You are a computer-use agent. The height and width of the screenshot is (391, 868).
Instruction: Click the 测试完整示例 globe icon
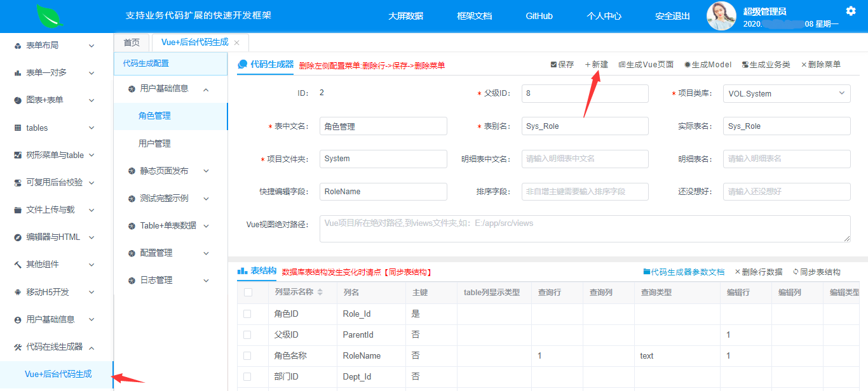132,198
